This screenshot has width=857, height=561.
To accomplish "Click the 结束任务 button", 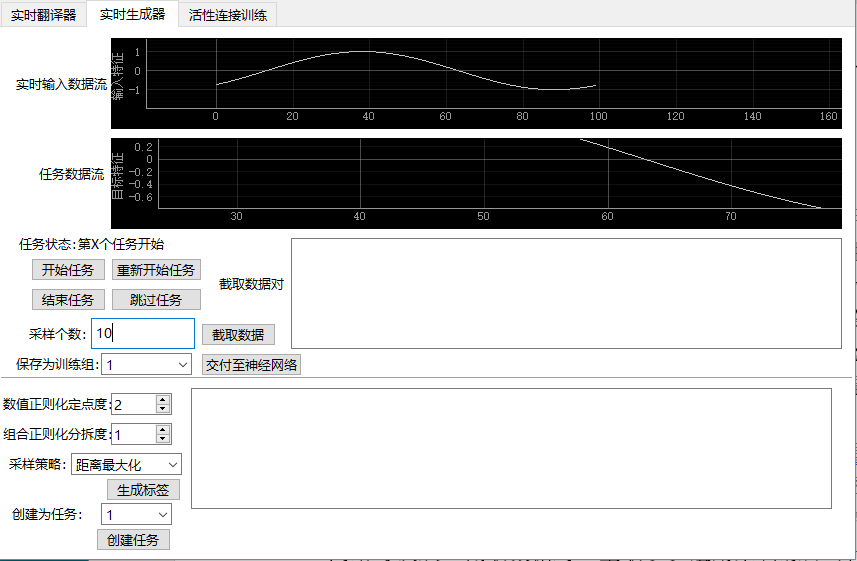I will click(x=68, y=300).
